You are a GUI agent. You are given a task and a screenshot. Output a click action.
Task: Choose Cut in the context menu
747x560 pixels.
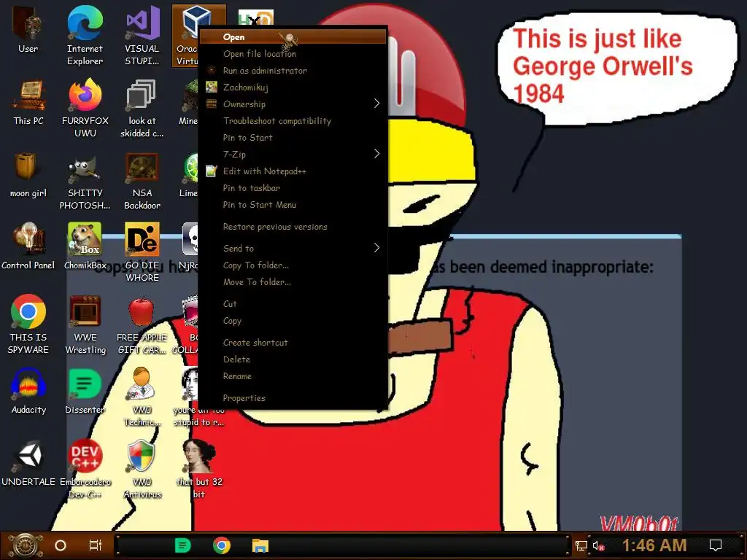[293, 304]
